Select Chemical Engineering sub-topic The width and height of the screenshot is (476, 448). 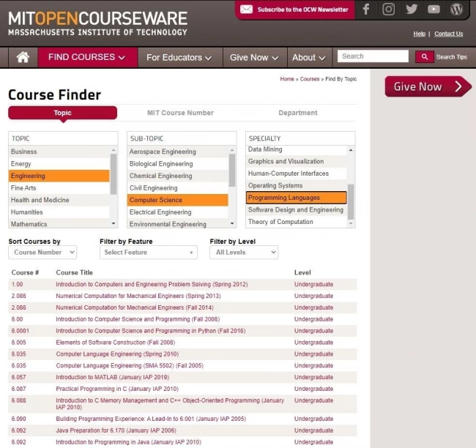pos(178,176)
